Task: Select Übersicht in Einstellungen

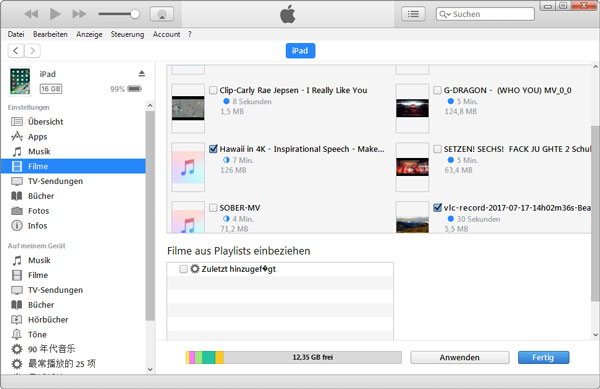Action: pos(45,122)
